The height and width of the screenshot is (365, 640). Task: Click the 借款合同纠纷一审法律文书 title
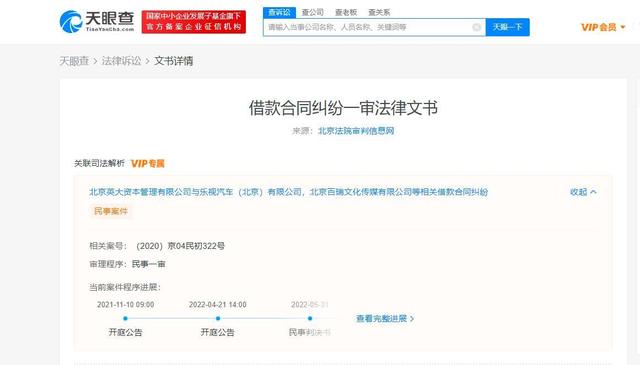[x=343, y=108]
